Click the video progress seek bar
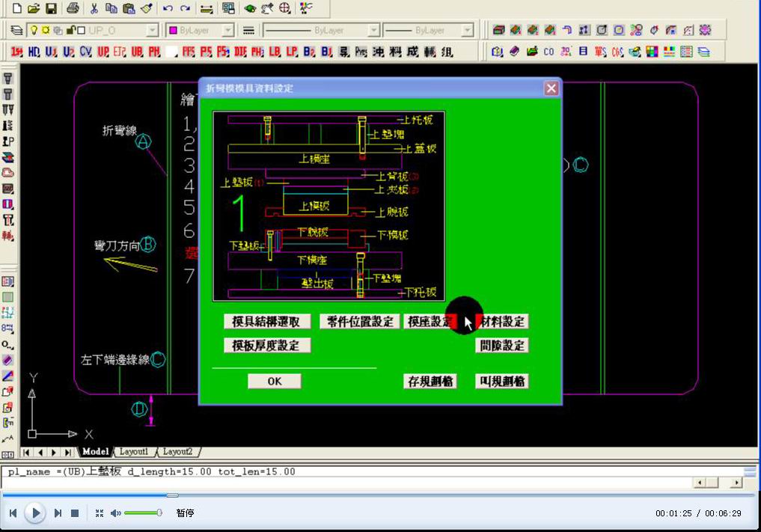The height and width of the screenshot is (532, 761). [x=379, y=495]
